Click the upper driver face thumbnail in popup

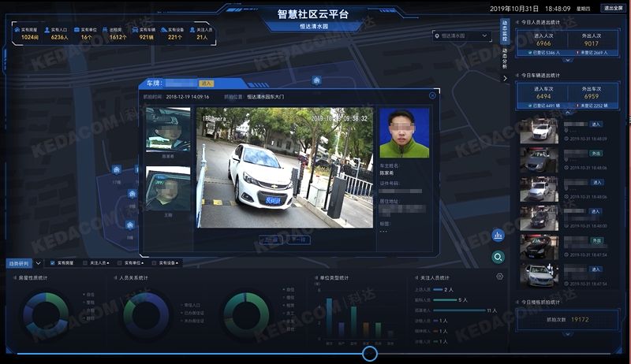[168, 129]
